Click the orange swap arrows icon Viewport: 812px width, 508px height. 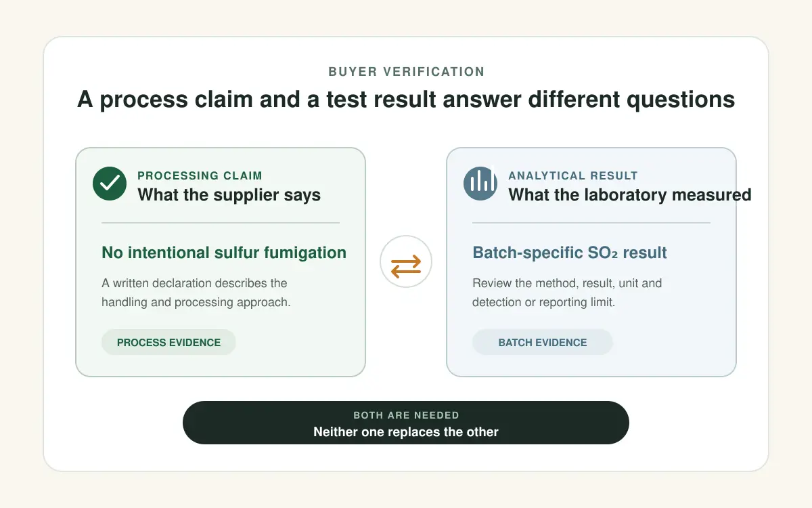coord(406,261)
